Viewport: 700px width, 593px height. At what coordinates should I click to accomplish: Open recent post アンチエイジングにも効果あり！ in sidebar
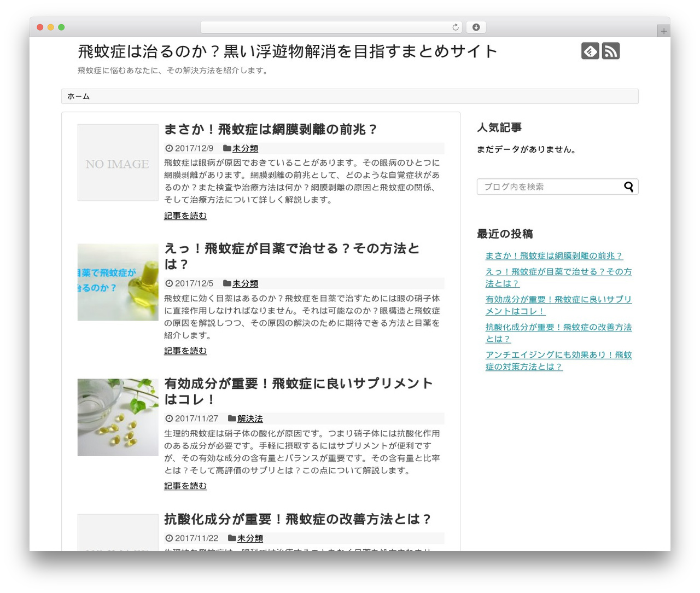point(558,361)
